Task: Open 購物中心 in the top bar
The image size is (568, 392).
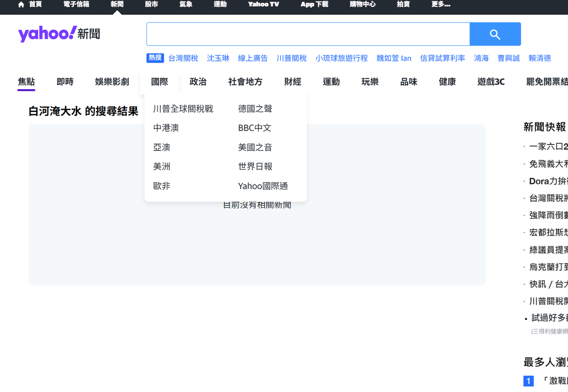Action: [363, 4]
